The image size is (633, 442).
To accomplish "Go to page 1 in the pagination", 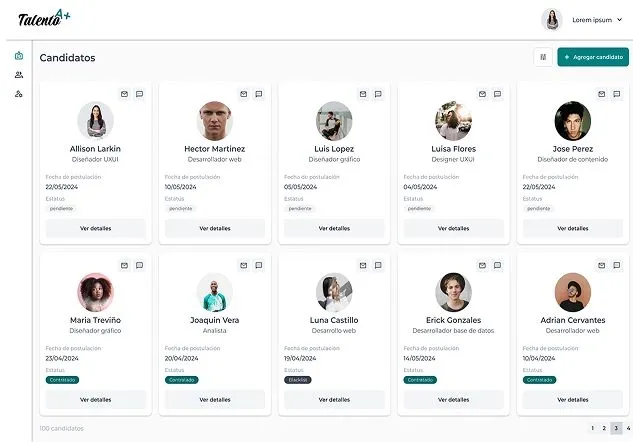I will click(592, 428).
